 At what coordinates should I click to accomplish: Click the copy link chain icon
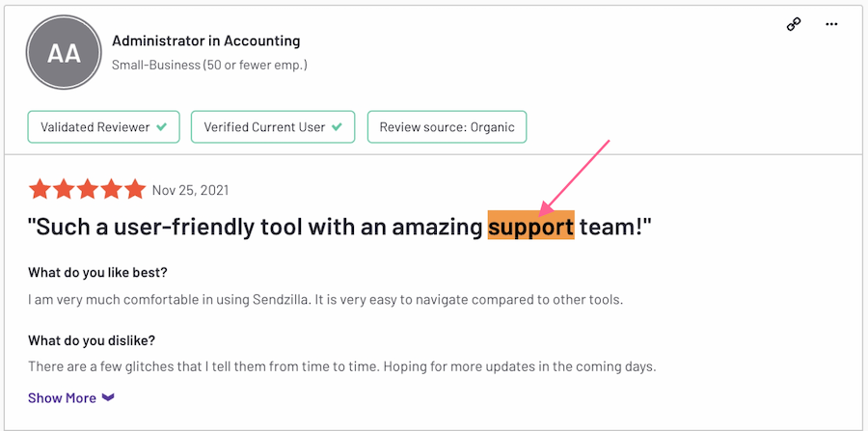pyautogui.click(x=794, y=24)
